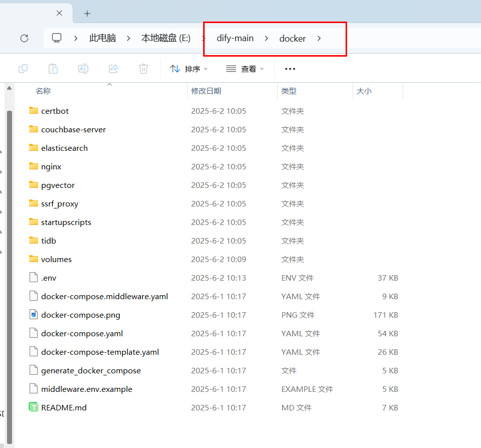Click the MD 文件 type cell

click(296, 407)
